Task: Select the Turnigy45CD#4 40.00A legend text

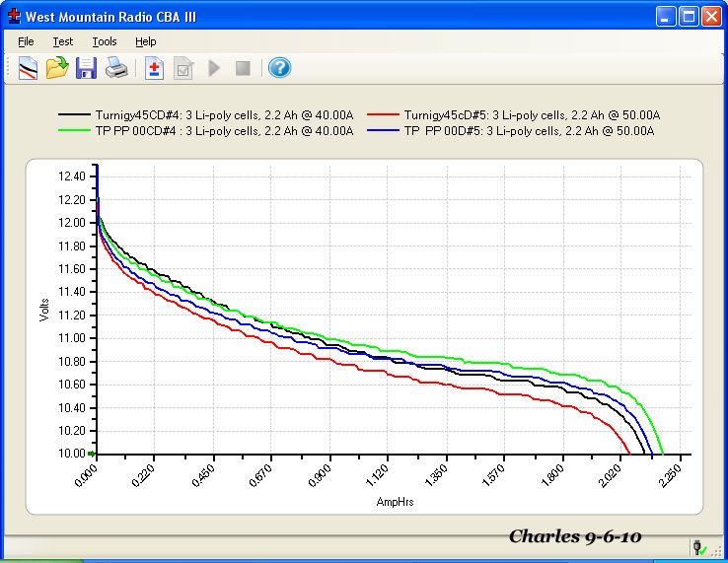Action: 224,115
